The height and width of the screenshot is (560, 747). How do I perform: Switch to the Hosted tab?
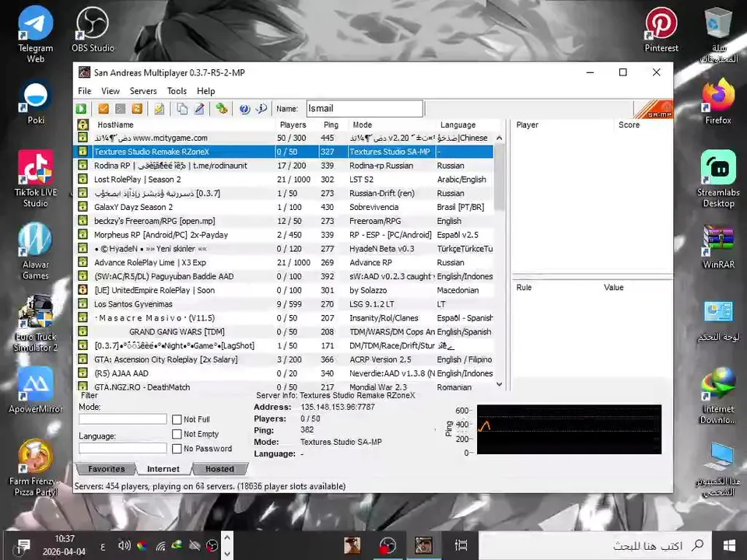click(x=219, y=469)
